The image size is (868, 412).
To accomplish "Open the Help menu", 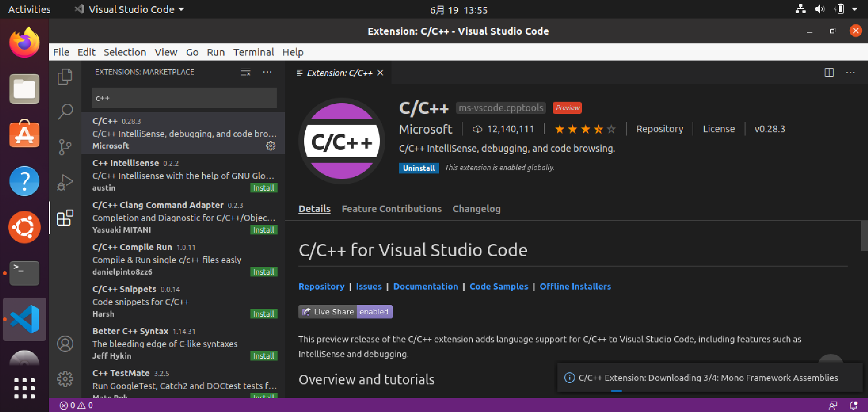I will point(293,52).
